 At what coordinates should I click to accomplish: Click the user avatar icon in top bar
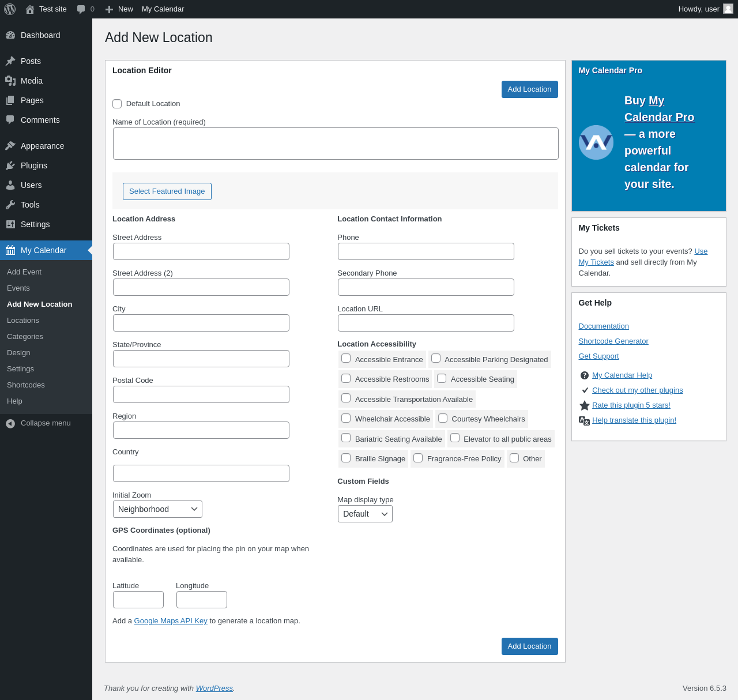point(728,9)
